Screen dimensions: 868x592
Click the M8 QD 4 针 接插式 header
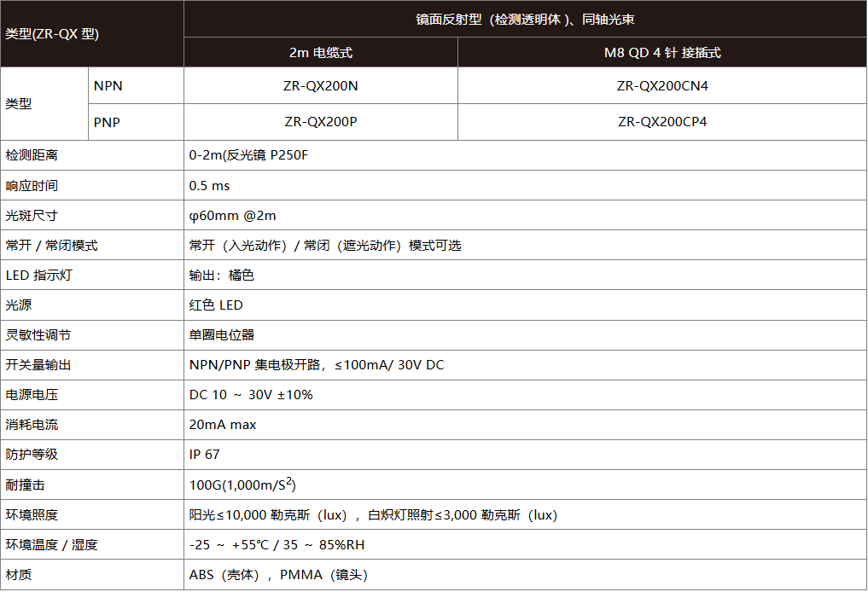tap(662, 52)
